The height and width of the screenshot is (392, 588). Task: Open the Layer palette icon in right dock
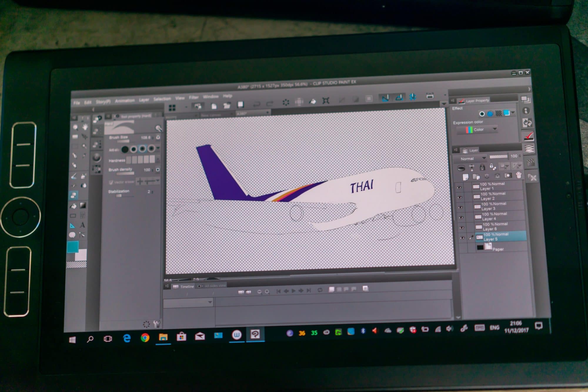coord(529,148)
